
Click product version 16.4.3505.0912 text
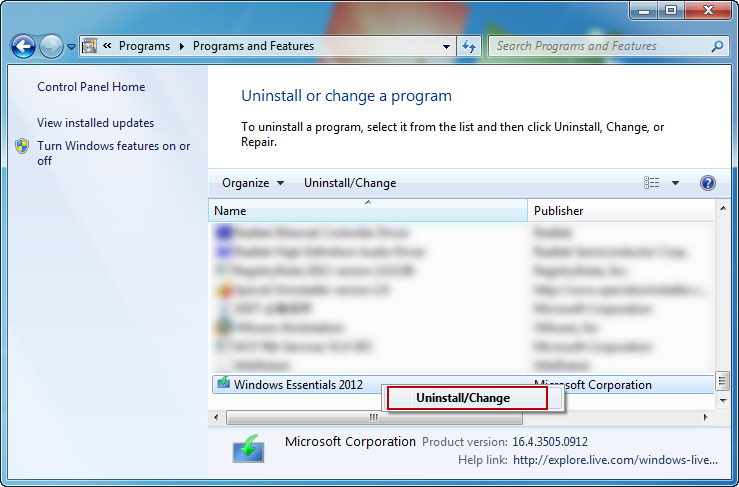(x=550, y=442)
